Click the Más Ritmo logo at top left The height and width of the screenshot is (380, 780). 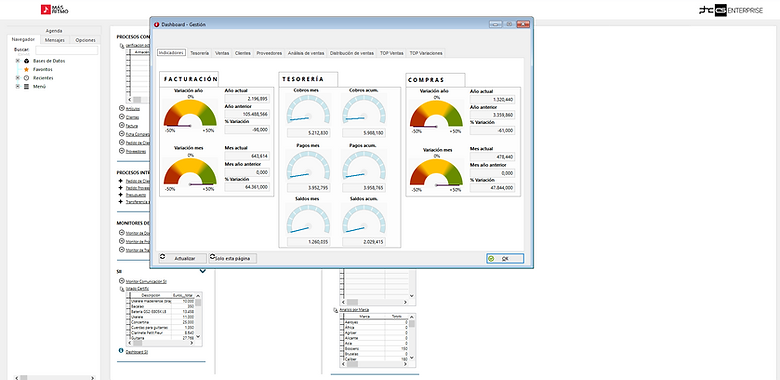(55, 9)
